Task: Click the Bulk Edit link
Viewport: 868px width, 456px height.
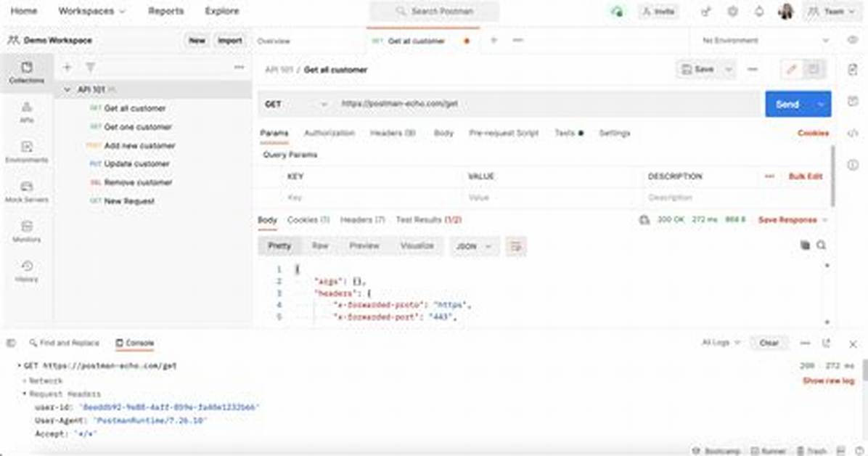Action: point(806,176)
